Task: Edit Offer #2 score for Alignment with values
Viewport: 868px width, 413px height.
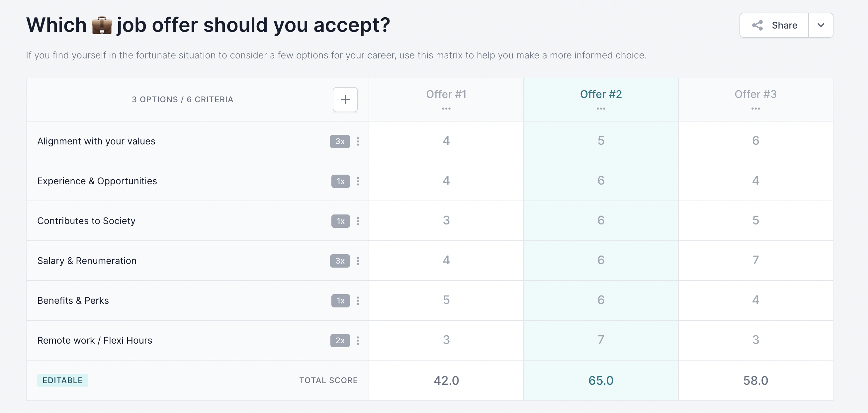Action: click(x=601, y=141)
